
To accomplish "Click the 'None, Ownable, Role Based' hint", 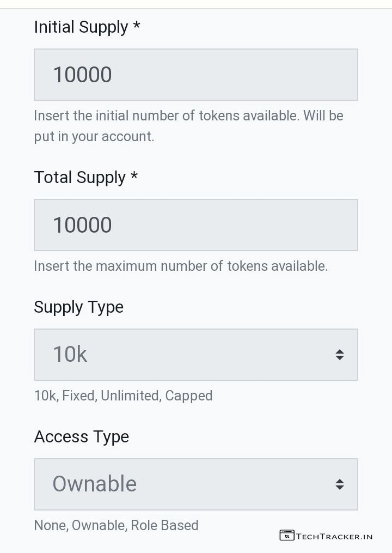I will [x=116, y=526].
